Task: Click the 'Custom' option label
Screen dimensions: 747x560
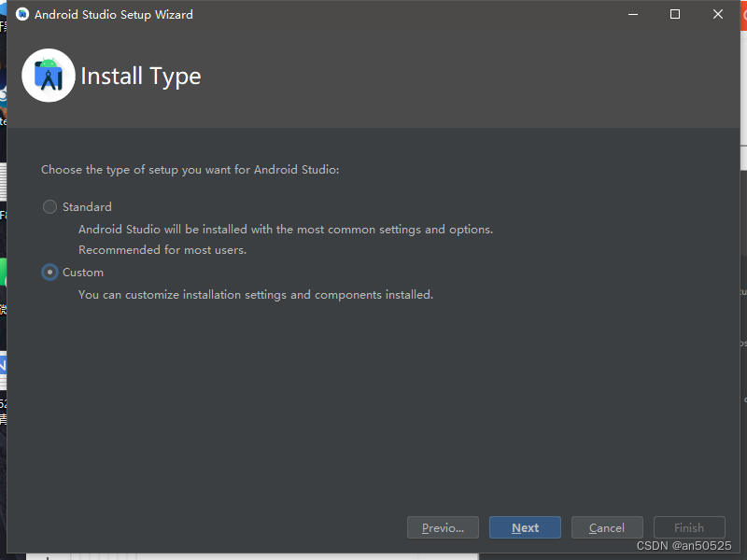Action: pos(83,273)
